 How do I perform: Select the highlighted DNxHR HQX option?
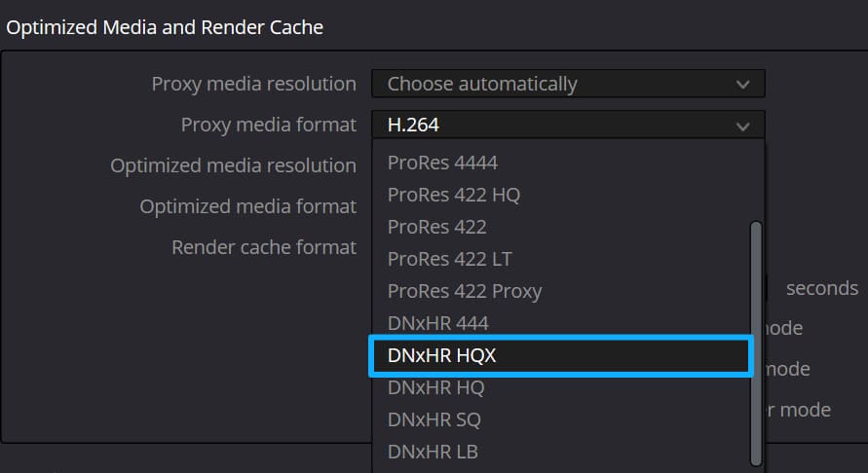(x=560, y=355)
